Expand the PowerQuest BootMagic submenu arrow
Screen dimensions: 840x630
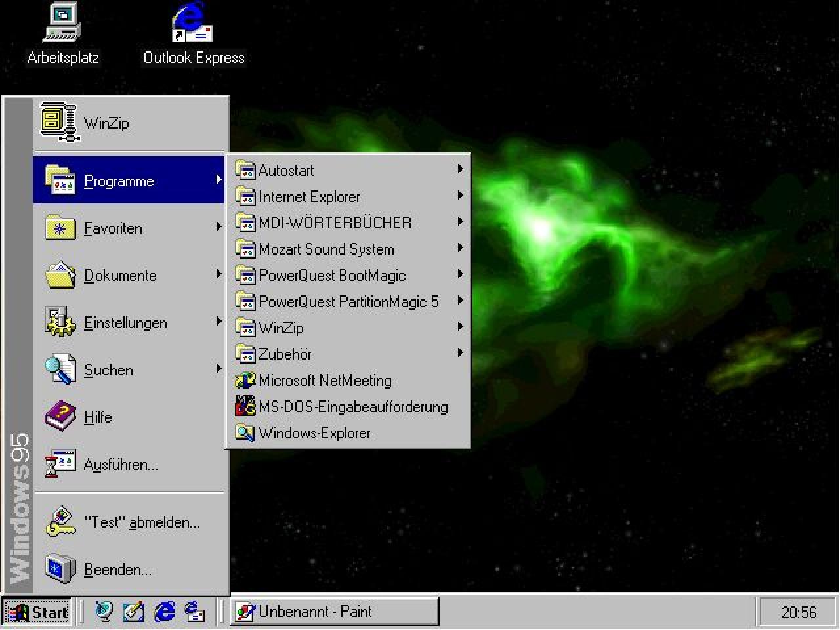(x=460, y=274)
